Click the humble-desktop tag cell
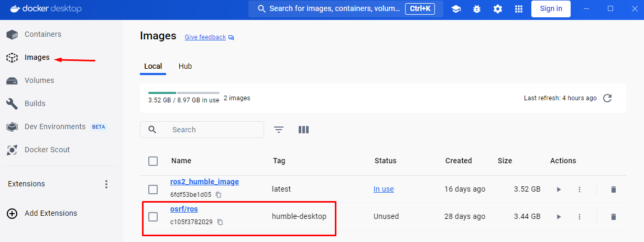Image resolution: width=644 pixels, height=242 pixels. pyautogui.click(x=299, y=216)
